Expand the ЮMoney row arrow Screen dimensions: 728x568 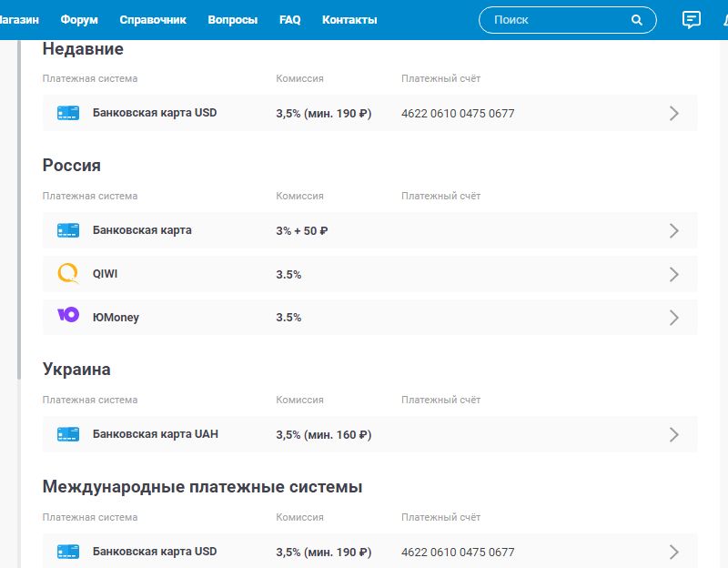click(x=674, y=318)
